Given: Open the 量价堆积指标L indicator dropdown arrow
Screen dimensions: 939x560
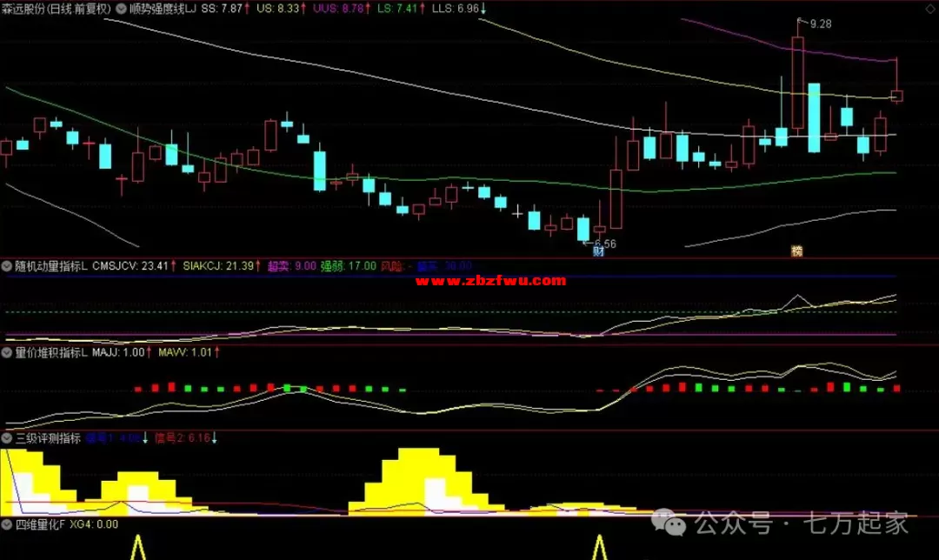Looking at the screenshot, I should [x=7, y=353].
